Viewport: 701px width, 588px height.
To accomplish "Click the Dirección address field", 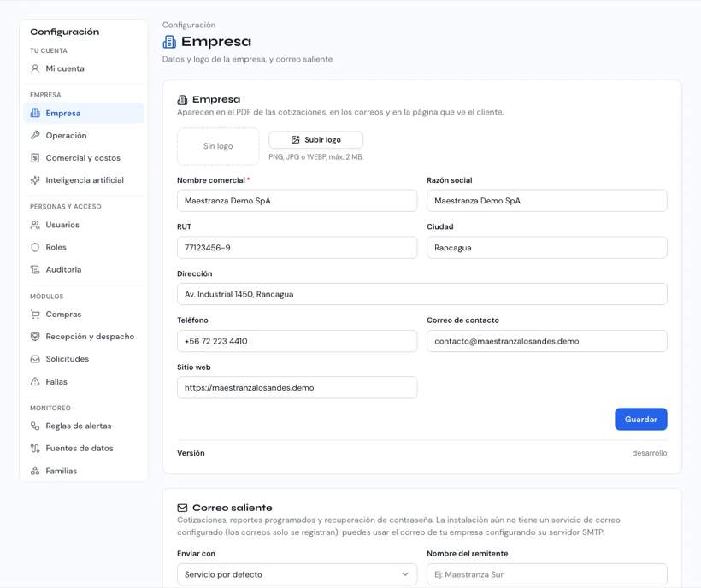I will click(422, 294).
